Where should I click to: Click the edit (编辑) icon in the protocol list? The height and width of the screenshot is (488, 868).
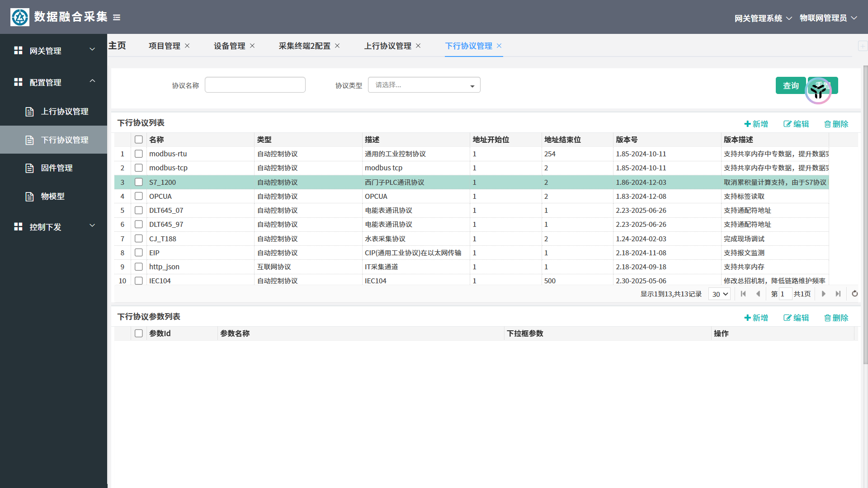tap(787, 124)
